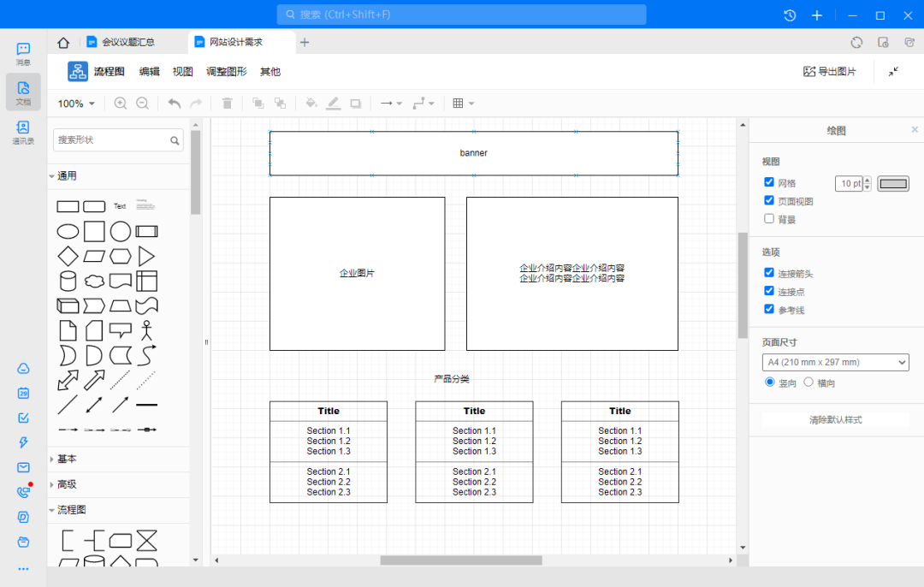Open the Contacts sidebar icon
Image resolution: width=924 pixels, height=587 pixels.
coord(23,132)
